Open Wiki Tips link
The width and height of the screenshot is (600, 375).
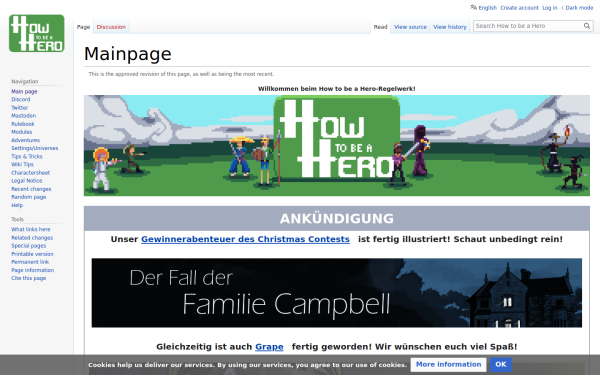(x=22, y=165)
